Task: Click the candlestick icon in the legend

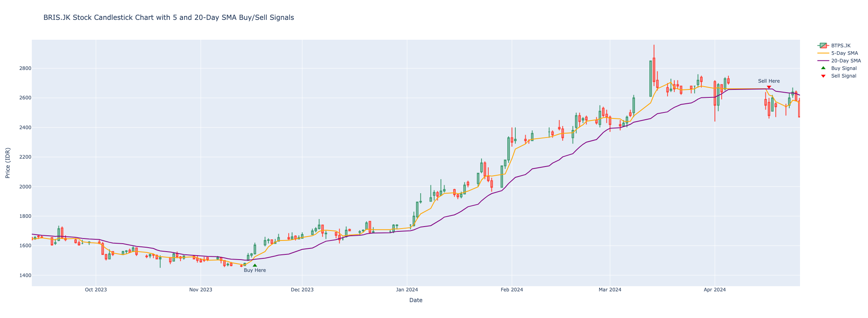Action: (823, 46)
